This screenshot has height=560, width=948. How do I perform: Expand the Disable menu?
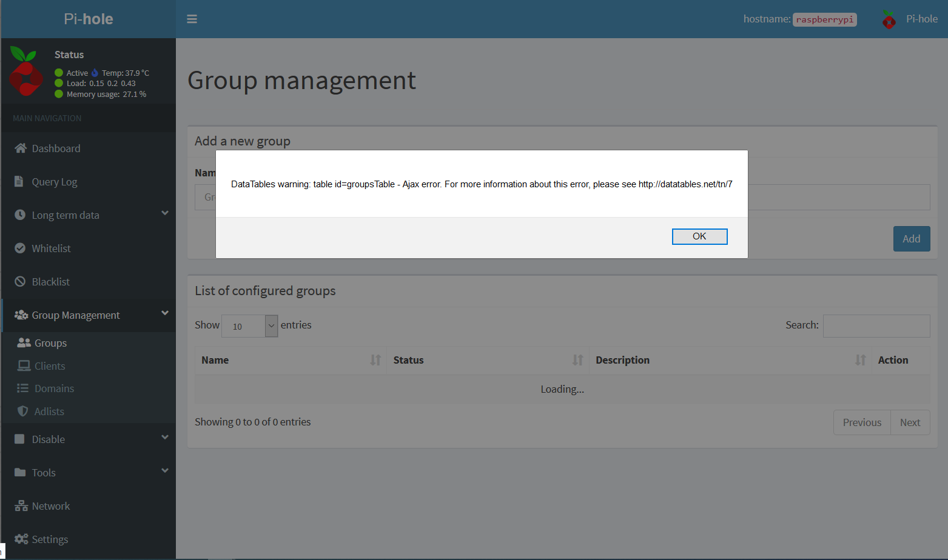click(x=49, y=439)
